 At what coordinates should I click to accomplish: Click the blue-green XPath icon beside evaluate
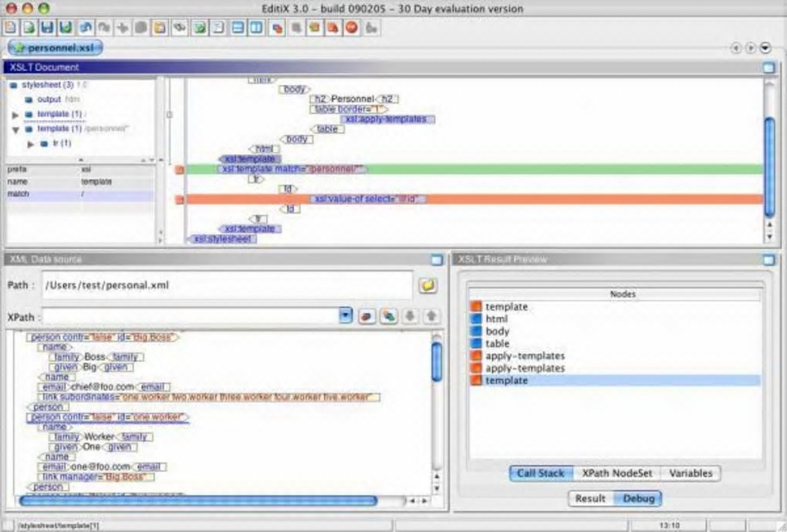point(388,316)
